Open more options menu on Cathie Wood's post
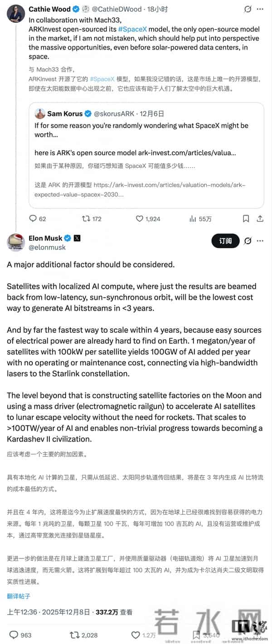 click(x=261, y=8)
